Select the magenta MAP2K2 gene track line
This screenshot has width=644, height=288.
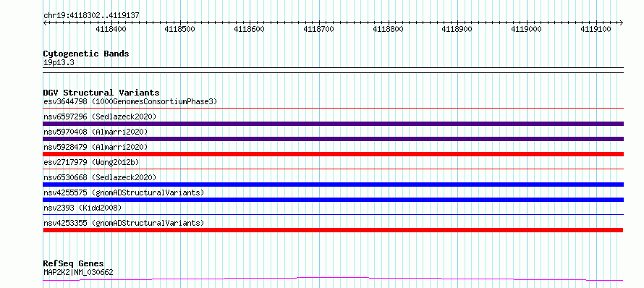coord(333,279)
